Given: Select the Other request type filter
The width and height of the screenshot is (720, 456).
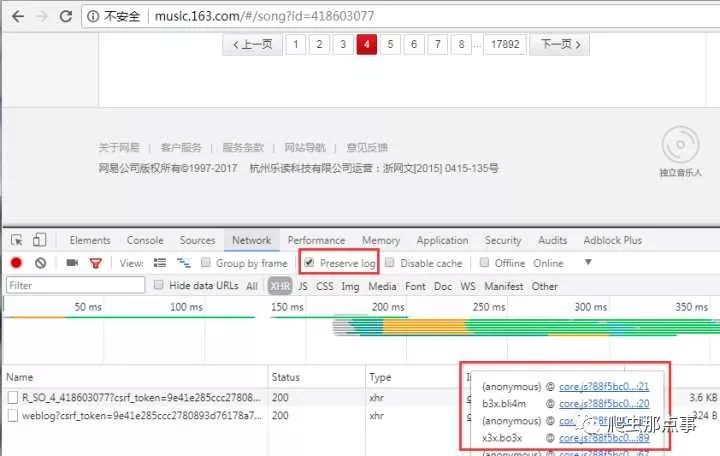Looking at the screenshot, I should pos(545,286).
